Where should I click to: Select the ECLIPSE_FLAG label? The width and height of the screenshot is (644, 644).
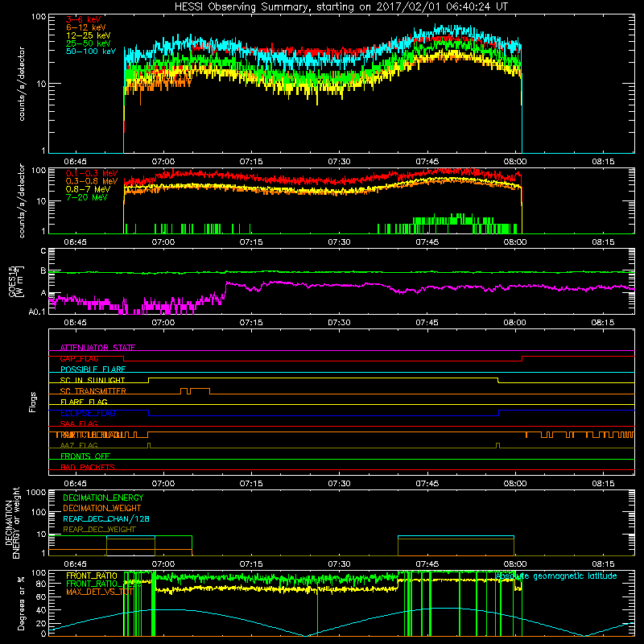click(x=88, y=413)
